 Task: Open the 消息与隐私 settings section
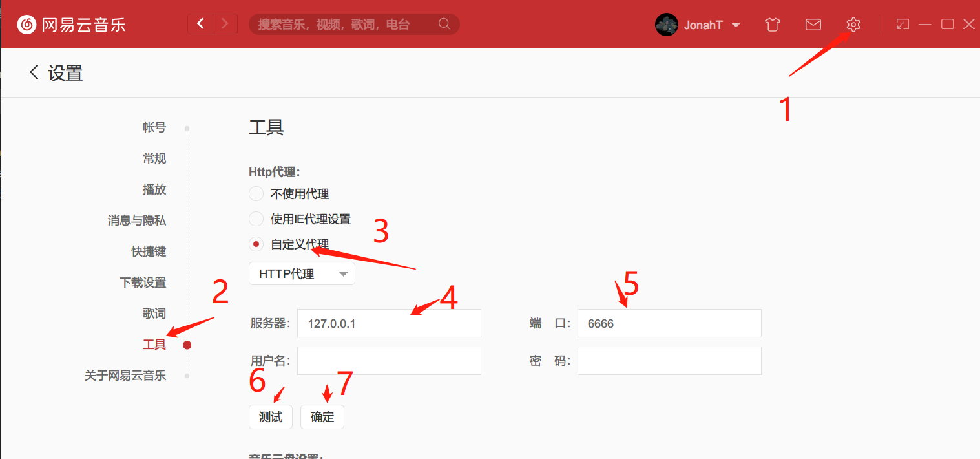(x=136, y=220)
